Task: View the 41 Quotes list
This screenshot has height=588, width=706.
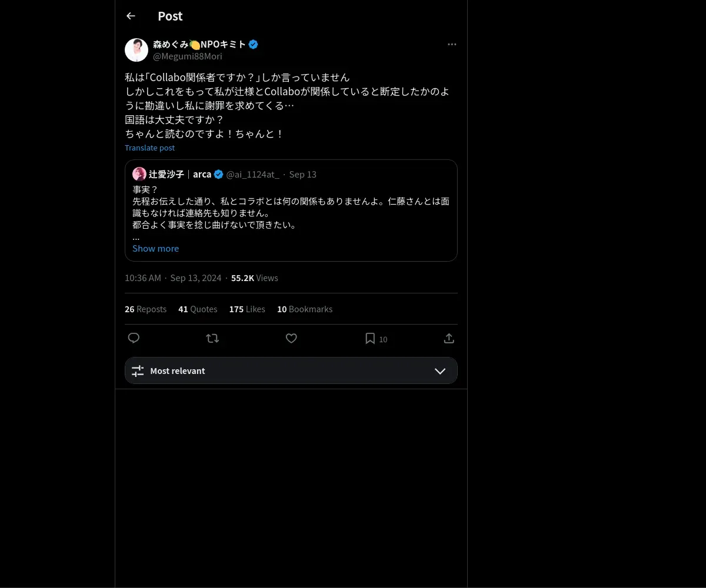Action: (x=198, y=309)
